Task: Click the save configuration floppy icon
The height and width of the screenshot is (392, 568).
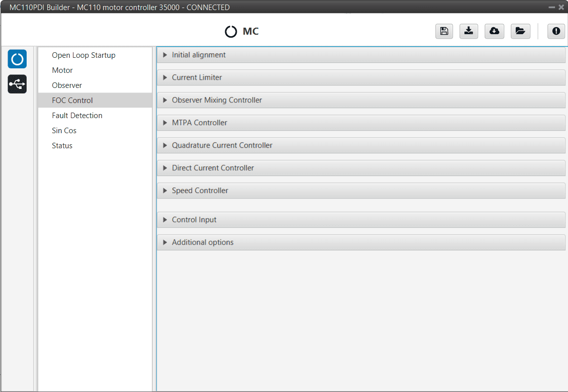Action: (444, 31)
